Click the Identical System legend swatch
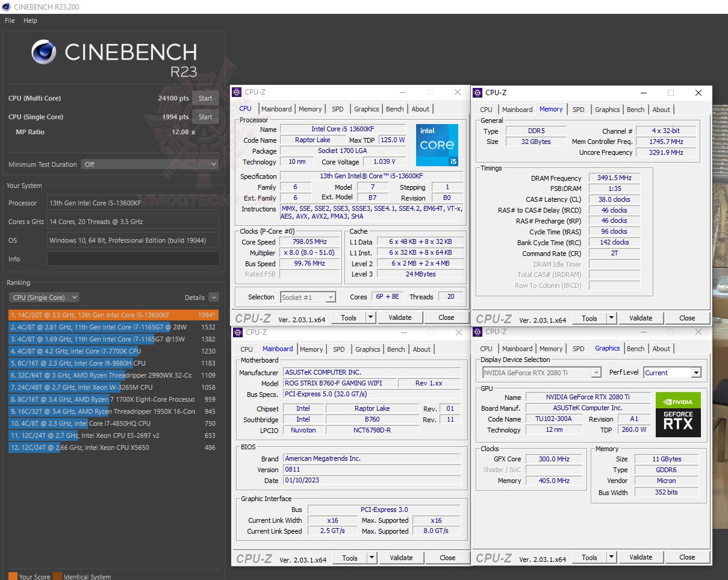This screenshot has width=728, height=580. click(57, 576)
